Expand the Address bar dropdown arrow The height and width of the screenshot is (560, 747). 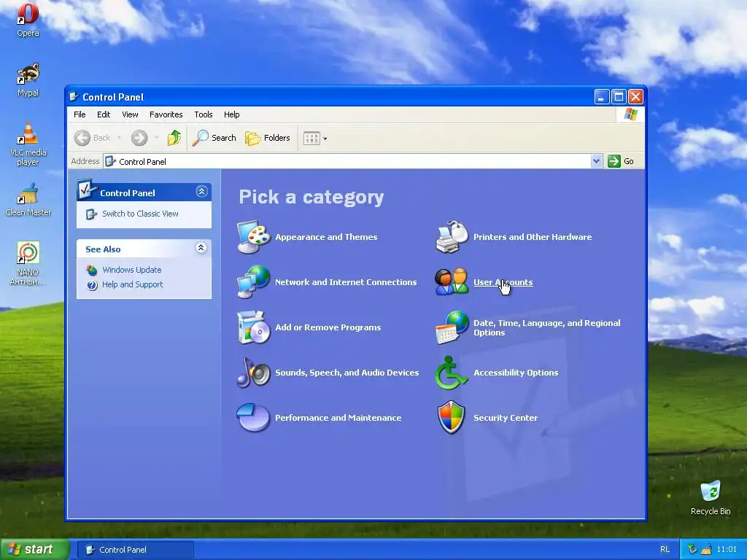(x=596, y=161)
